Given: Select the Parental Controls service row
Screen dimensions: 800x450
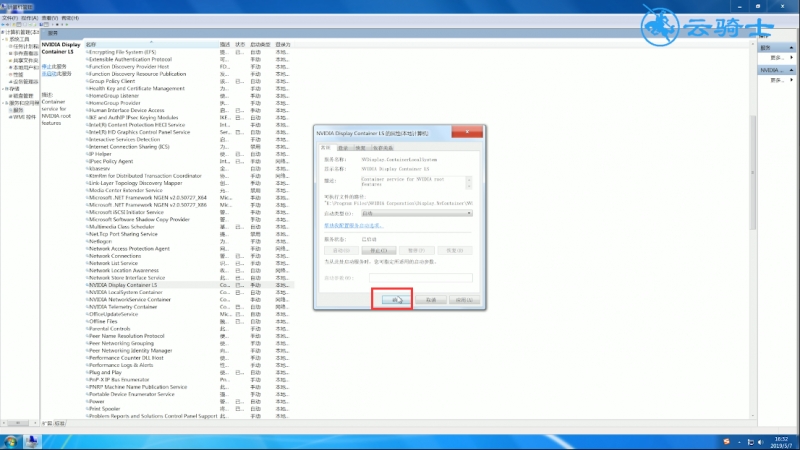Looking at the screenshot, I should click(189, 329).
